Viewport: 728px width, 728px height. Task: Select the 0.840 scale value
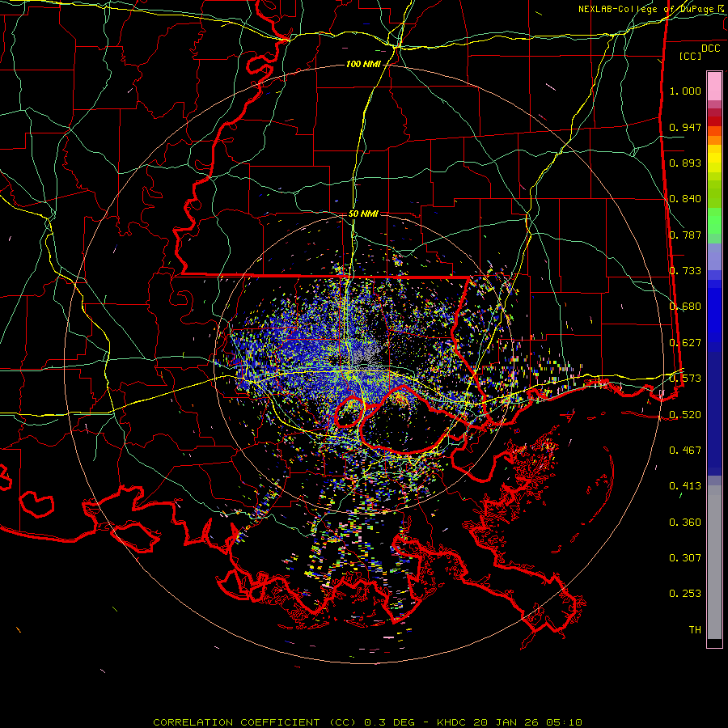685,199
